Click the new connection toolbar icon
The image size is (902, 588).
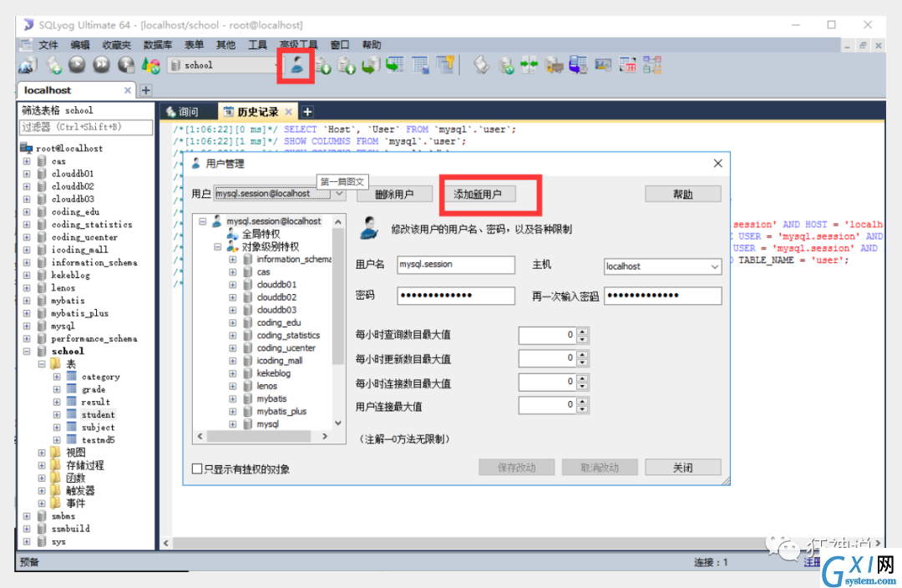28,66
